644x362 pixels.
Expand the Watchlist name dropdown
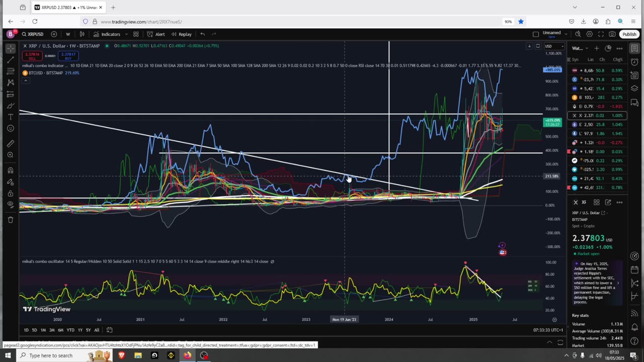click(x=580, y=48)
